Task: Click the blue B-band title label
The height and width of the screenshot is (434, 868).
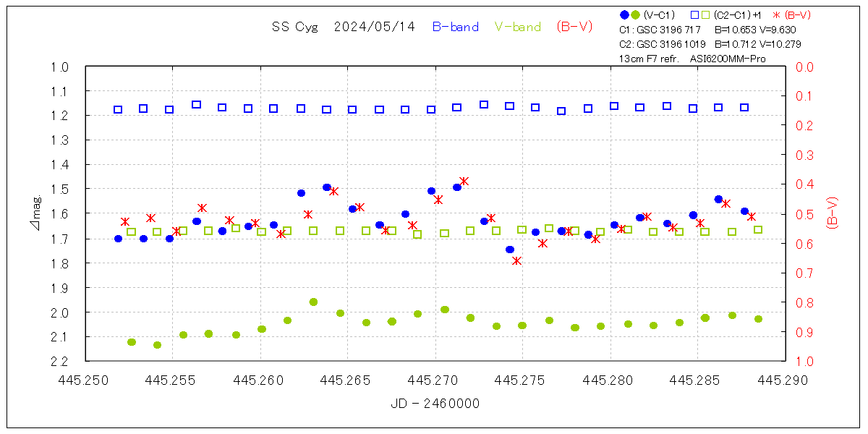Action: [x=455, y=27]
